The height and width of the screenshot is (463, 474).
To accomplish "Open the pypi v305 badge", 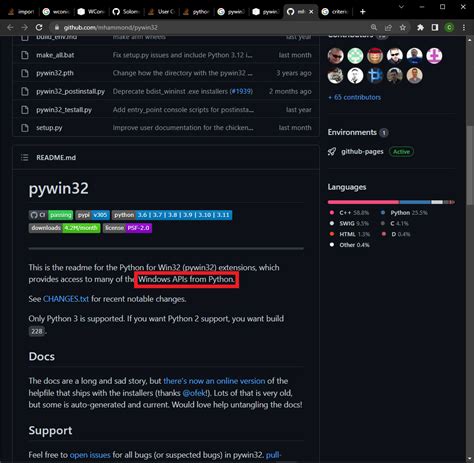I will pos(92,215).
